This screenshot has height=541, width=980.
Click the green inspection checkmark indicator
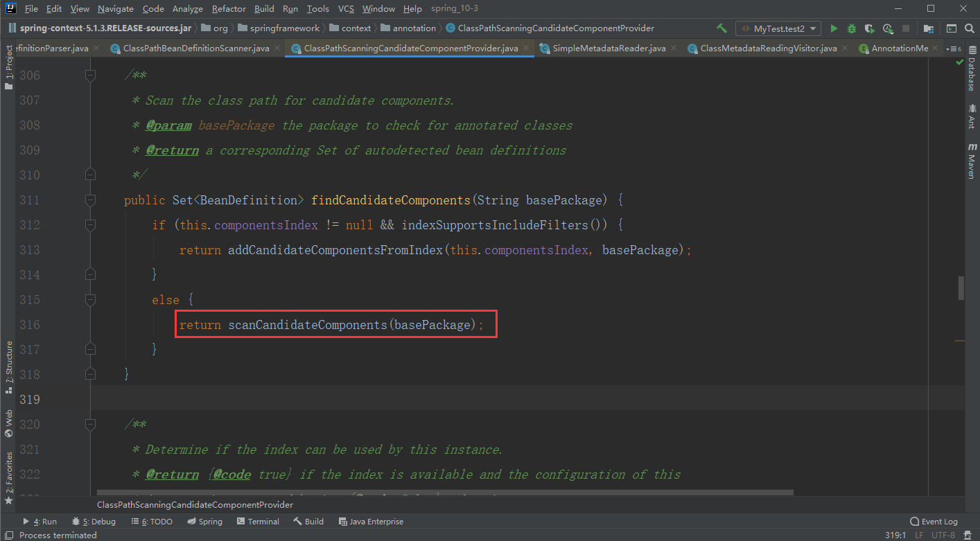tap(959, 62)
